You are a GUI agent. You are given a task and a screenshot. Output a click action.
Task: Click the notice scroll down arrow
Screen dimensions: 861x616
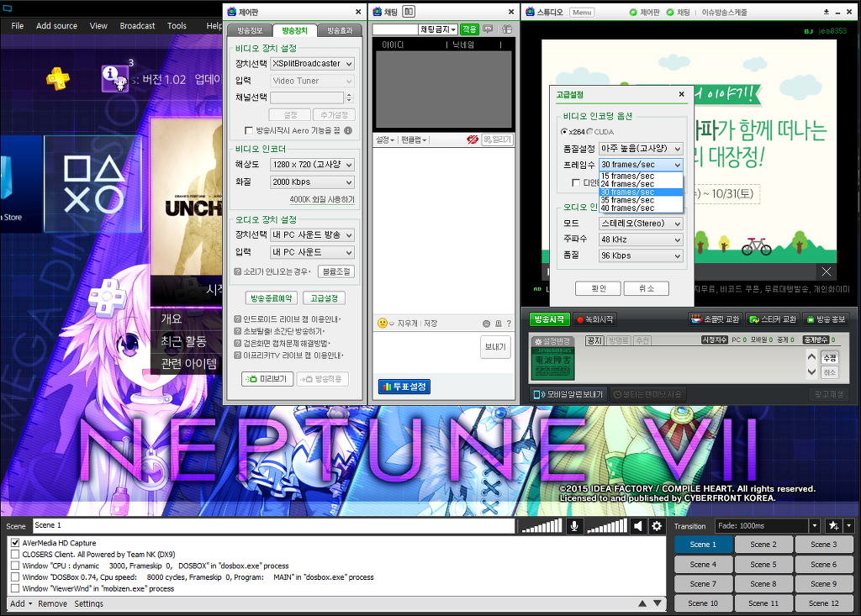[811, 372]
